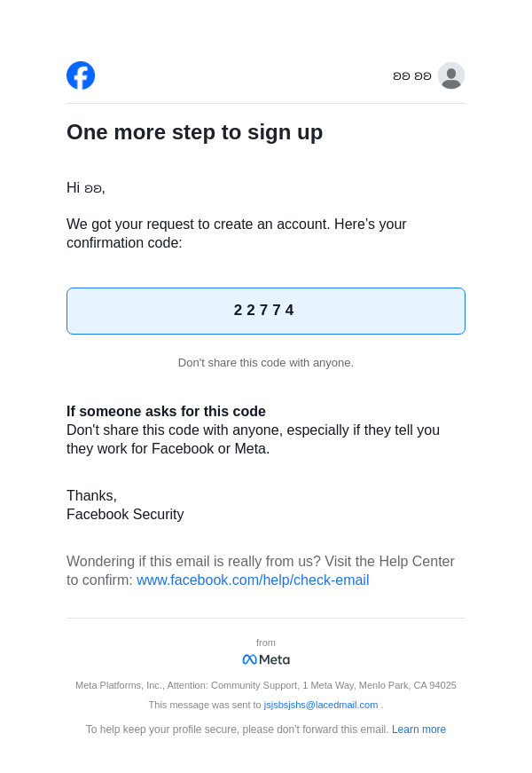Click the 22774 confirmation code
Image resolution: width=532 pixels, height=773 pixels.
(x=265, y=311)
